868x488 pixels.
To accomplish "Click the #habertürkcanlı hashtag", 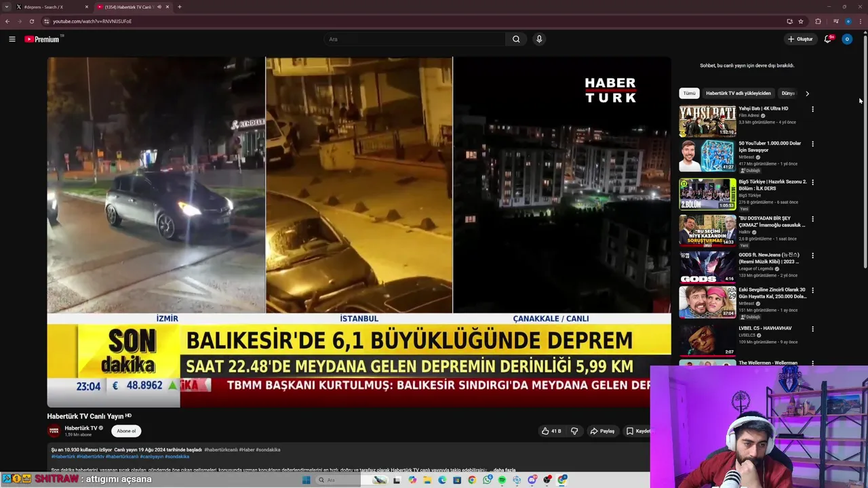I will (221, 449).
